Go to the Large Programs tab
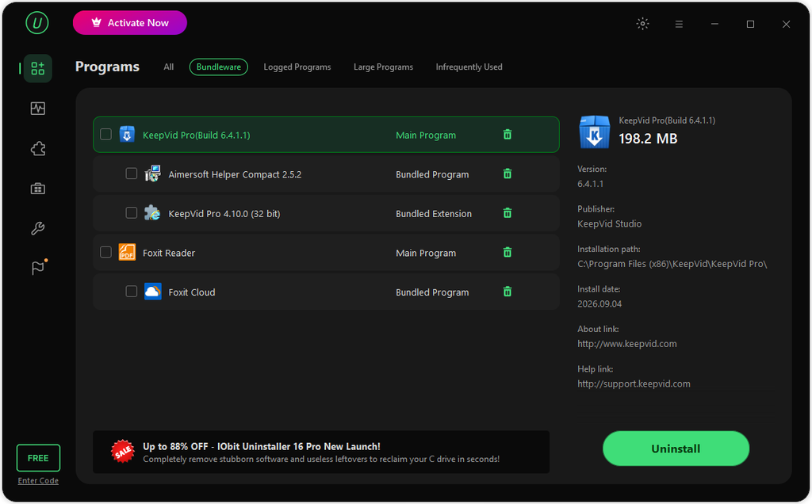 (x=383, y=67)
